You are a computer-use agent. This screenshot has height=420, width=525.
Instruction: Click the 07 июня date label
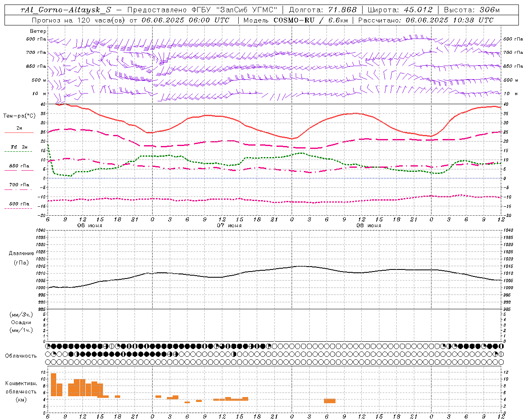pos(229,225)
